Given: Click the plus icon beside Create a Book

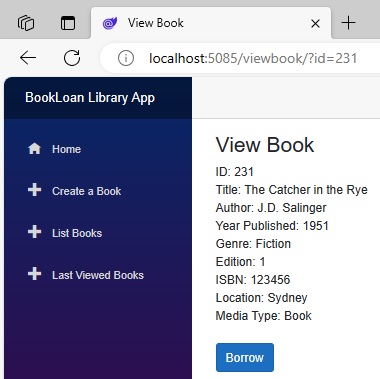Looking at the screenshot, I should [x=34, y=190].
